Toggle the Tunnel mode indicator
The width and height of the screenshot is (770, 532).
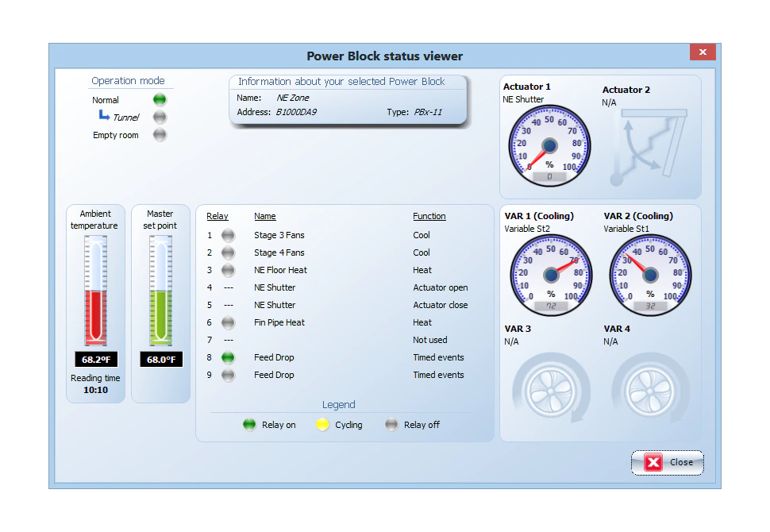tap(159, 117)
